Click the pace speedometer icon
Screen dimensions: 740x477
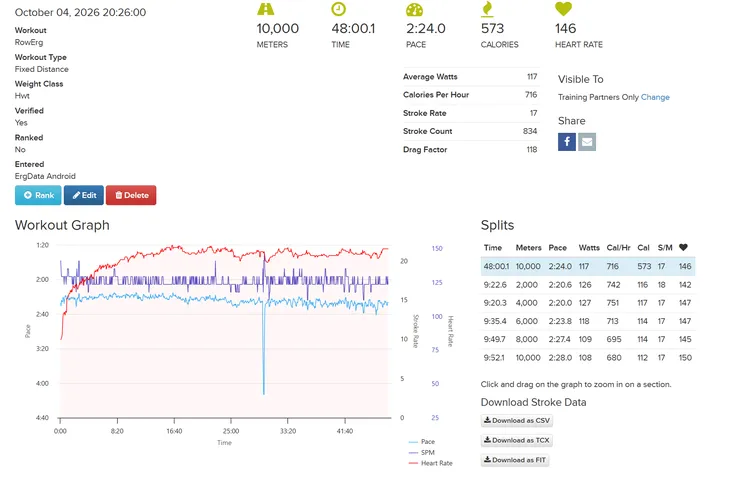414,9
